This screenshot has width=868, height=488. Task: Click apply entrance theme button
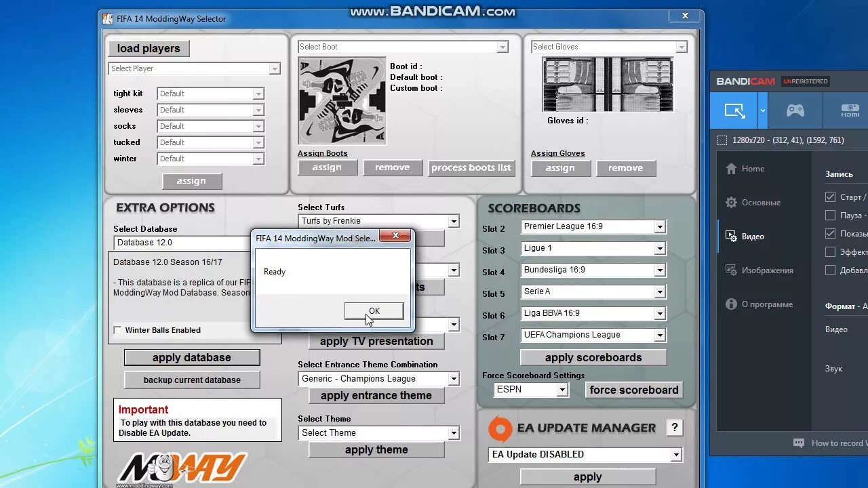pos(376,396)
